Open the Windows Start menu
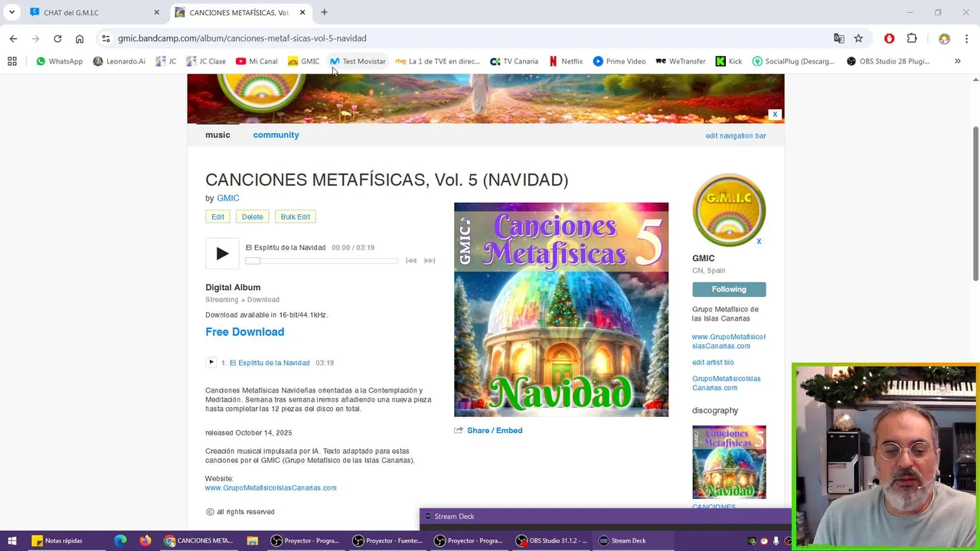The image size is (980, 551). [11, 540]
